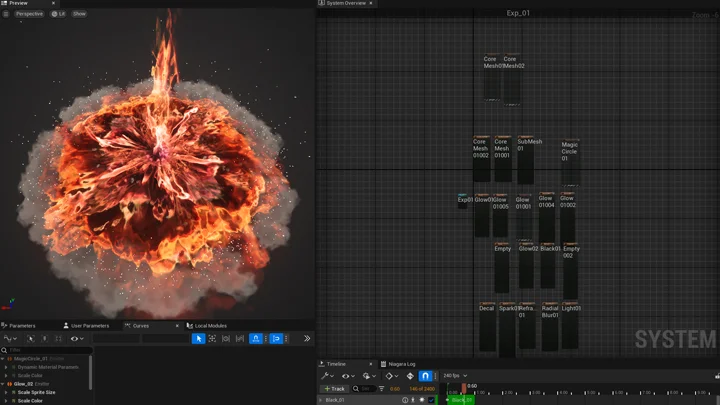
Task: Click the green Black_01 timeline clip
Action: point(460,400)
